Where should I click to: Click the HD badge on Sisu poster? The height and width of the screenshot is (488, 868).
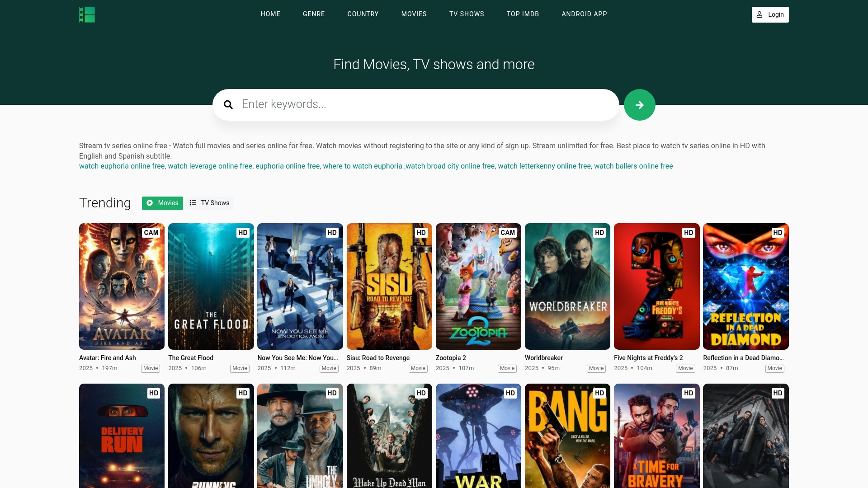[421, 233]
